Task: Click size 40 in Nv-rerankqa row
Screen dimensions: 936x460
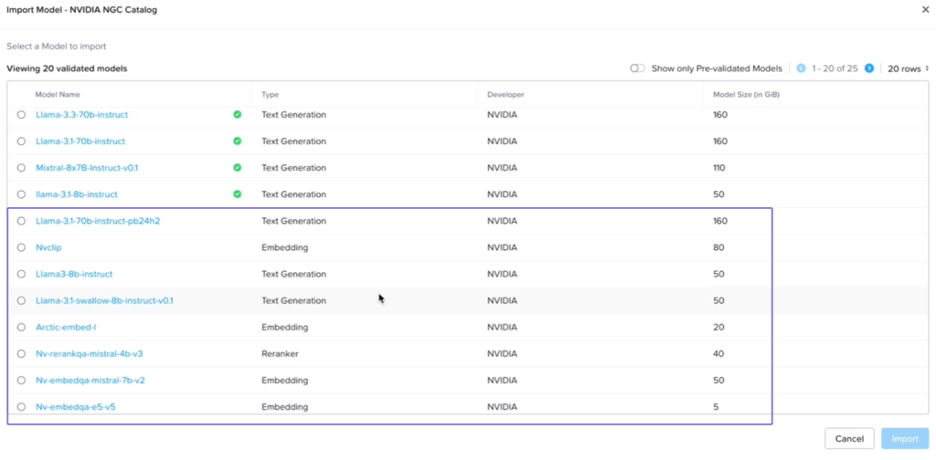Action: point(719,354)
